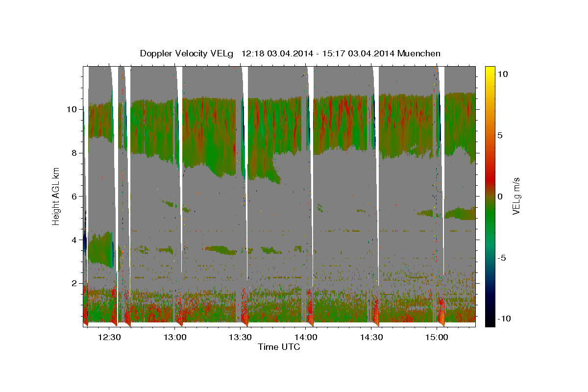The height and width of the screenshot is (392, 588).
Task: Click the colorbar tick label 0
Action: click(x=501, y=196)
